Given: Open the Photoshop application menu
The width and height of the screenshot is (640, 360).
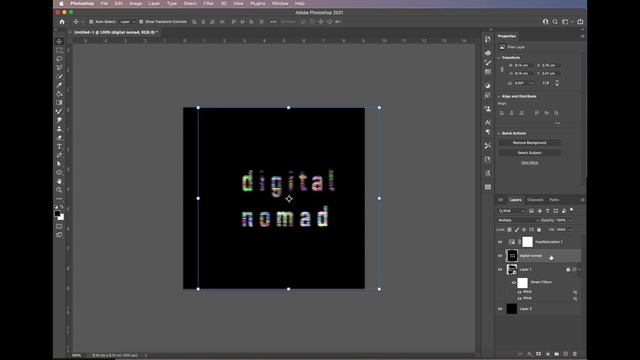Looking at the screenshot, I should click(x=82, y=3).
